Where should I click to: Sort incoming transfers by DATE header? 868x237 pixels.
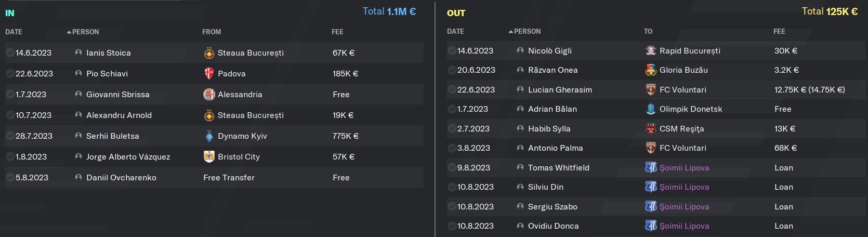tap(14, 32)
